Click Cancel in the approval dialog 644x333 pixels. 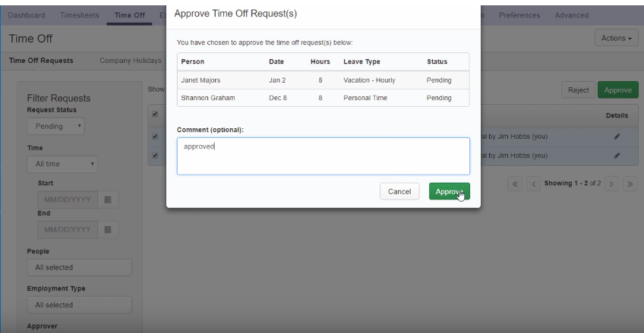click(x=399, y=192)
